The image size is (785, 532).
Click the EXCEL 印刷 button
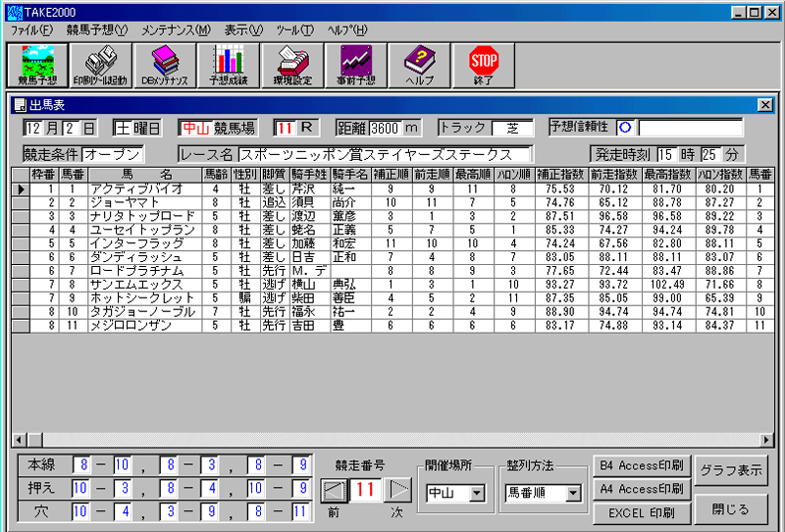click(641, 512)
